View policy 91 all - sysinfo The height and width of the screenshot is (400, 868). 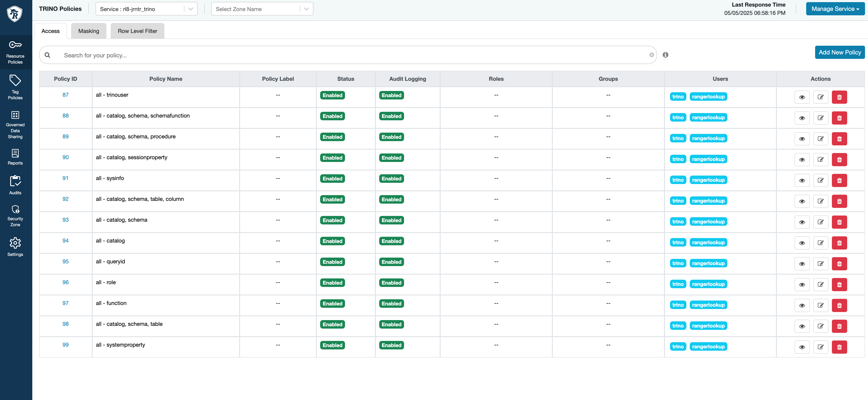pos(802,180)
